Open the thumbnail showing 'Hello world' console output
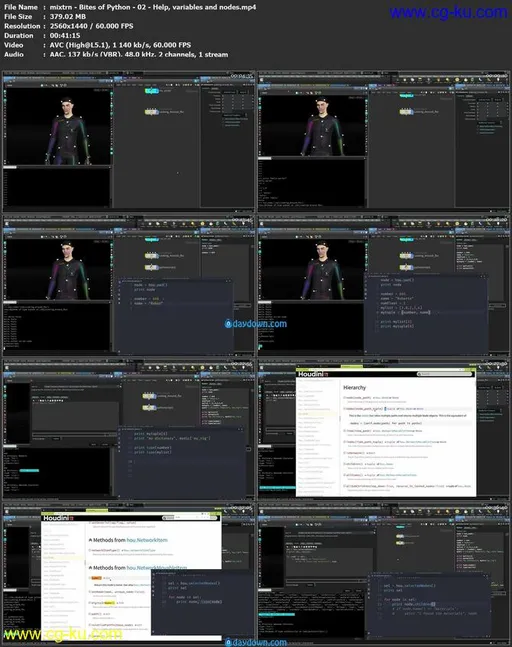512x647 pixels. [384, 142]
